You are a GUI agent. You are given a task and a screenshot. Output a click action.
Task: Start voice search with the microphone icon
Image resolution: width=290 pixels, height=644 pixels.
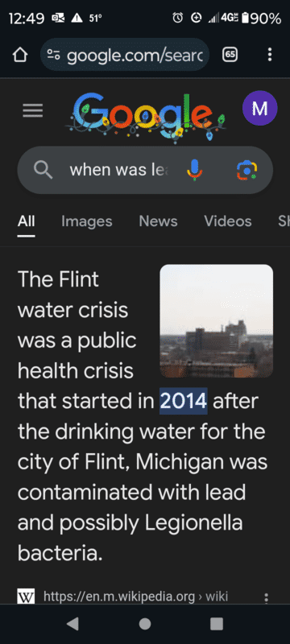pos(195,170)
